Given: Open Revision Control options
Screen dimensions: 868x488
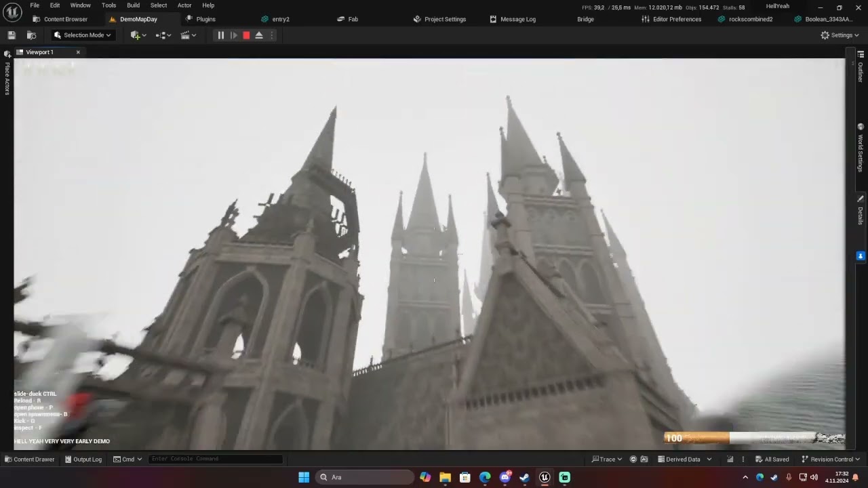Looking at the screenshot, I should click(x=830, y=459).
